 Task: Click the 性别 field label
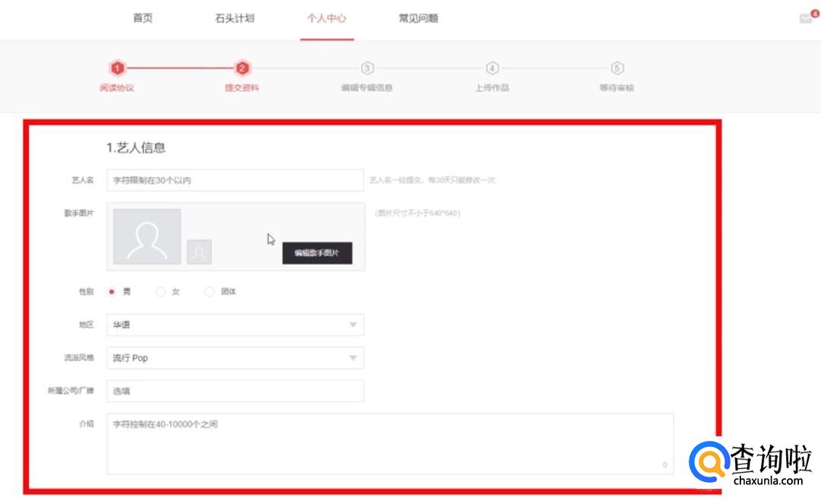(x=87, y=291)
